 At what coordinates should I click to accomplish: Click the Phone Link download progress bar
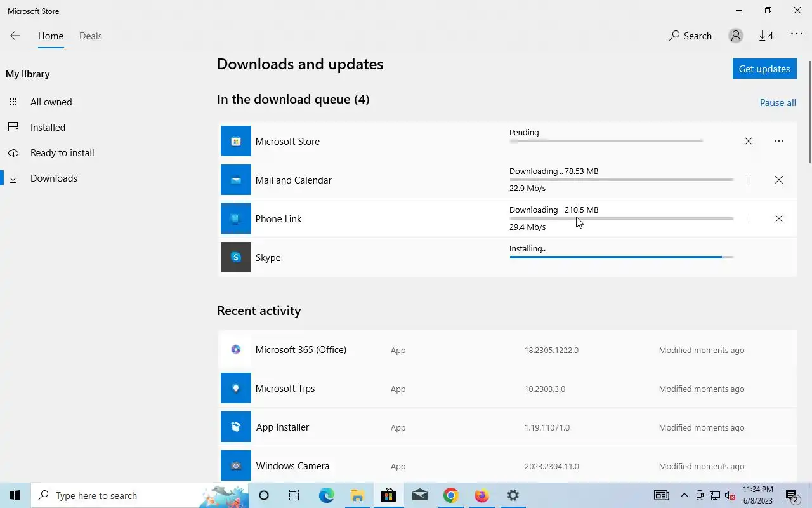(622, 218)
